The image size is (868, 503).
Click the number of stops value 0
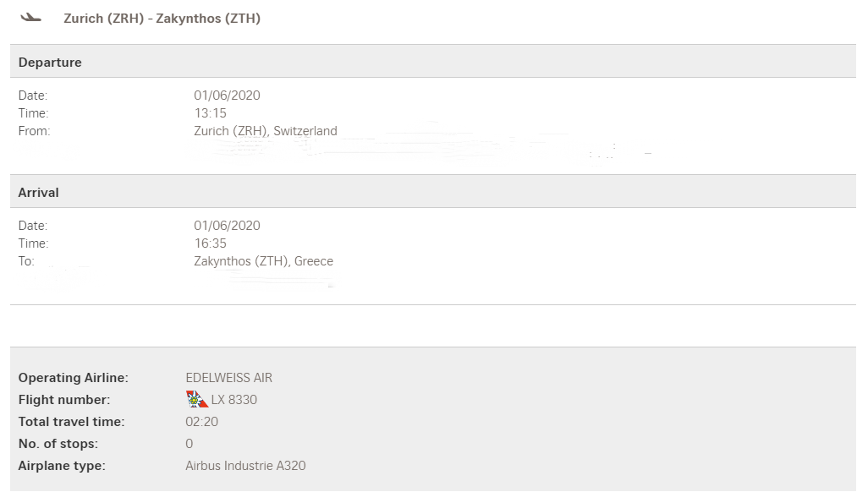[189, 444]
